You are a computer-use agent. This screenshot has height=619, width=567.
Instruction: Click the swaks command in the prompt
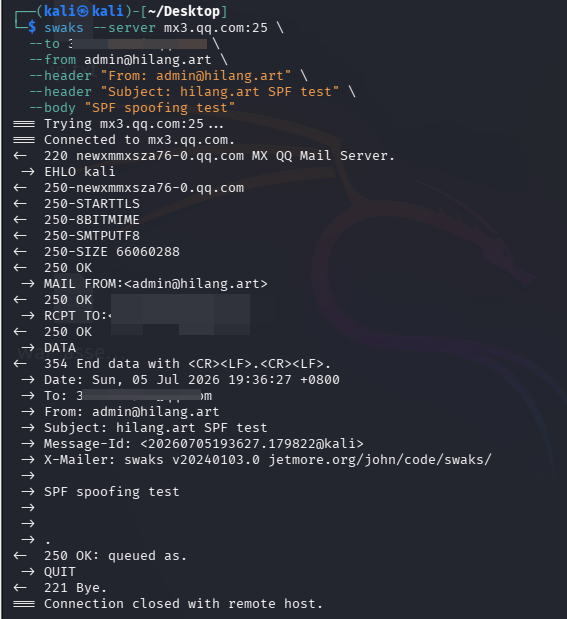pyautogui.click(x=64, y=28)
